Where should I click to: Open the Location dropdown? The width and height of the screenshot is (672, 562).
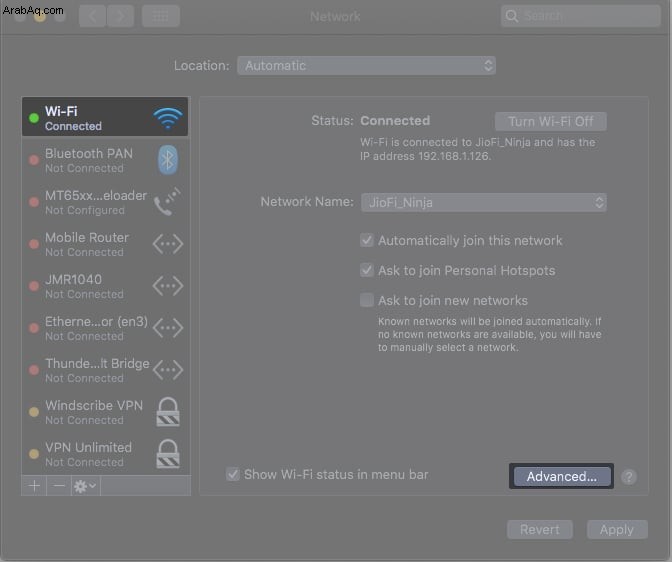(366, 66)
